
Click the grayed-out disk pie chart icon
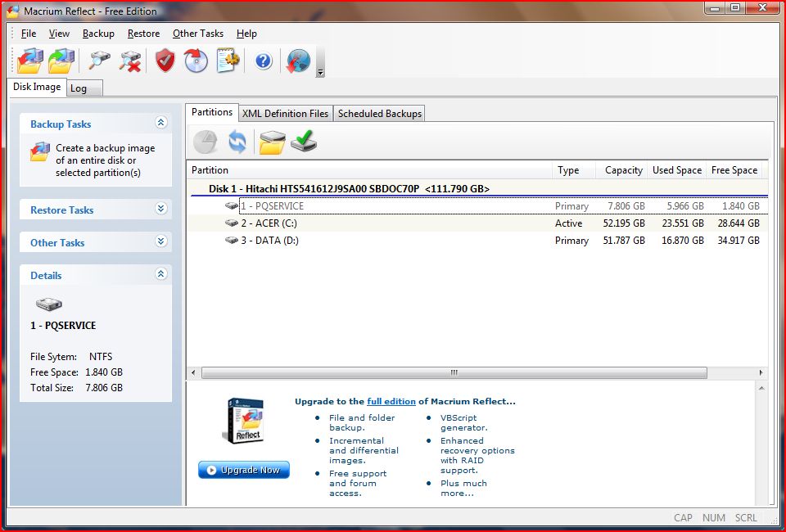[205, 142]
